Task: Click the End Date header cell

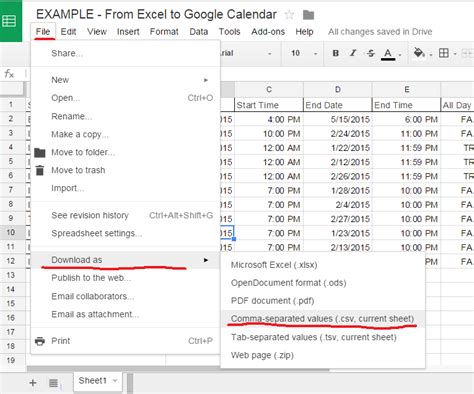Action: click(338, 105)
